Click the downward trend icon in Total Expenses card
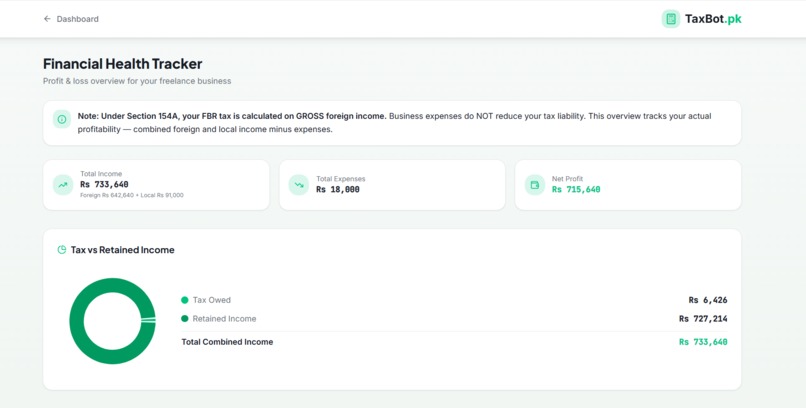The image size is (806, 408). (299, 185)
